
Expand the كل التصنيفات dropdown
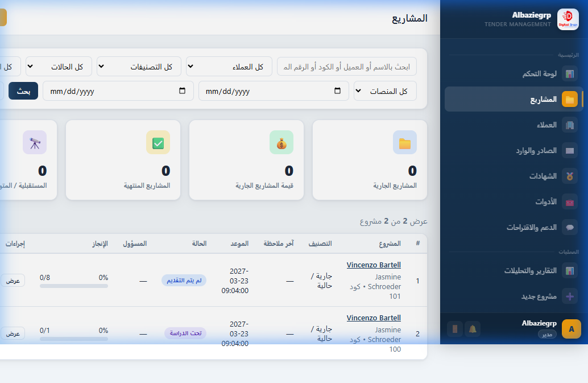click(139, 67)
